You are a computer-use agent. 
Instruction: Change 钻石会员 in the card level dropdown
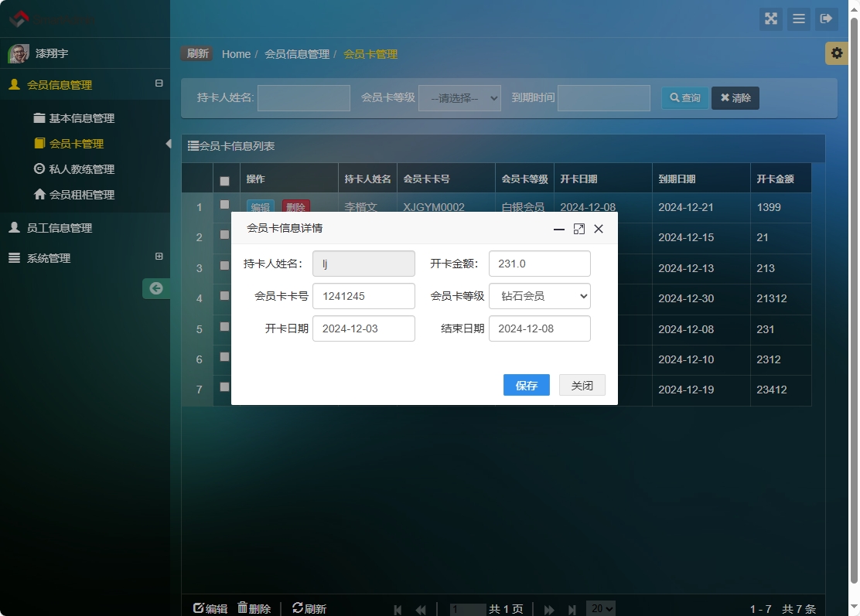click(539, 295)
